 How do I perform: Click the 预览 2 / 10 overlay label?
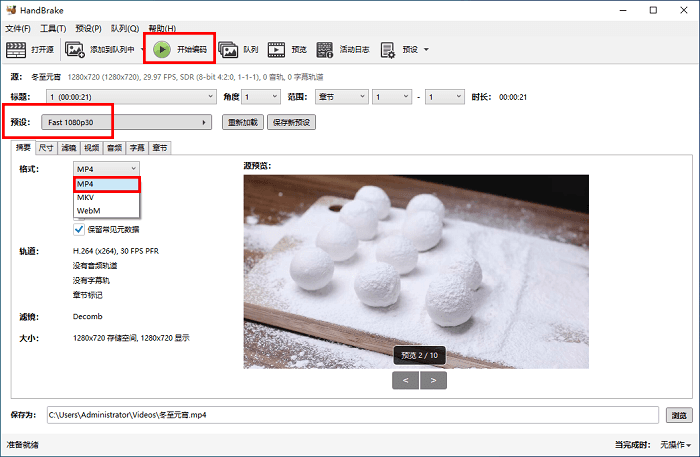click(x=419, y=355)
